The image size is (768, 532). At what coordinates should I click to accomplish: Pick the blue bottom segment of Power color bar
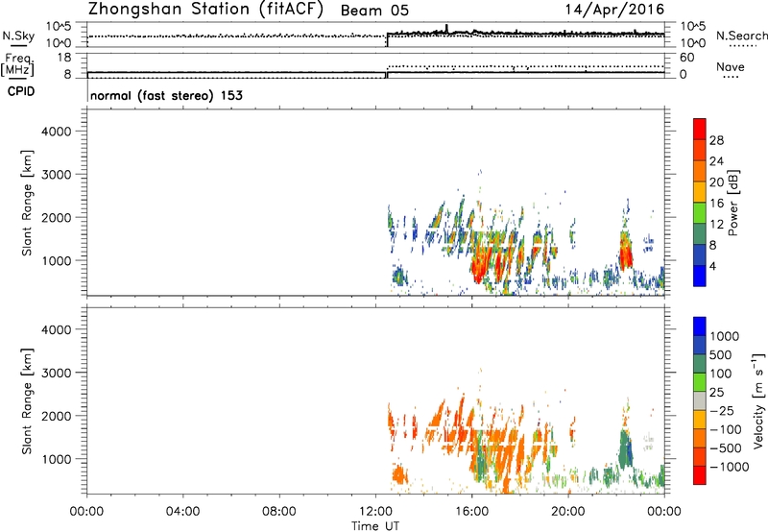[x=700, y=276]
